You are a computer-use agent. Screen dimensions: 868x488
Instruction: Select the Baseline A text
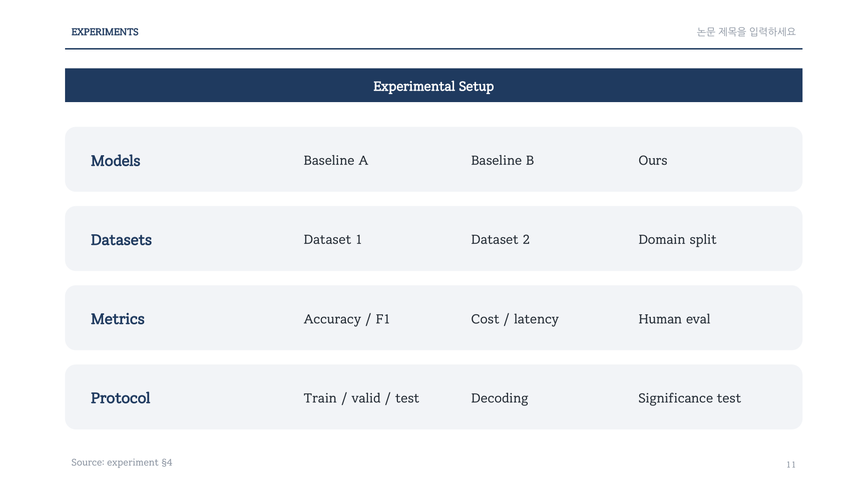[x=336, y=160]
